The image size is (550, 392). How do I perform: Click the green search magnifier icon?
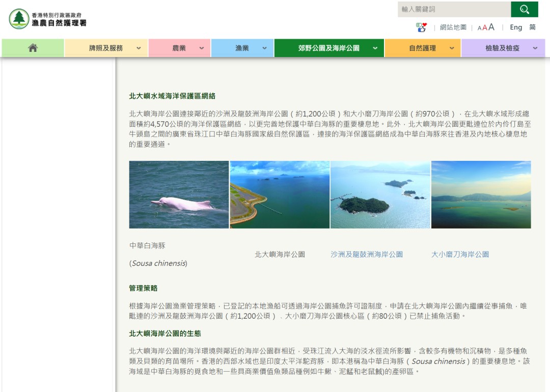coord(525,9)
